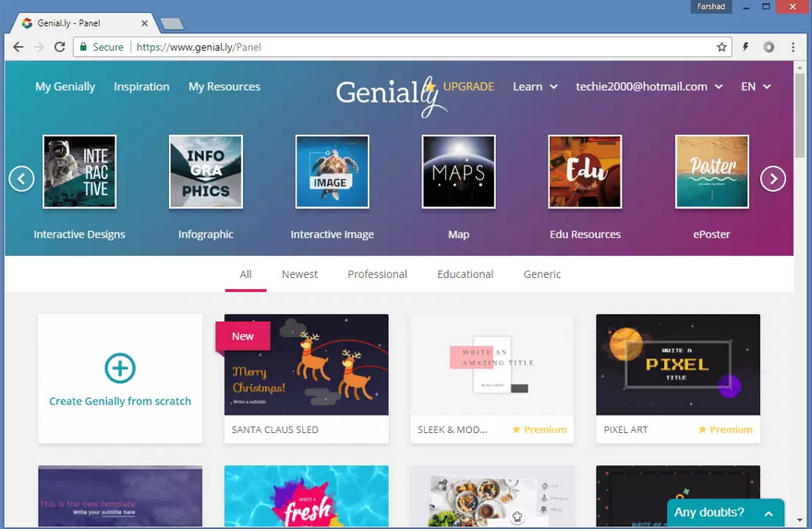The width and height of the screenshot is (812, 529).
Task: Close the Genial.ly Panel tab
Action: [144, 23]
